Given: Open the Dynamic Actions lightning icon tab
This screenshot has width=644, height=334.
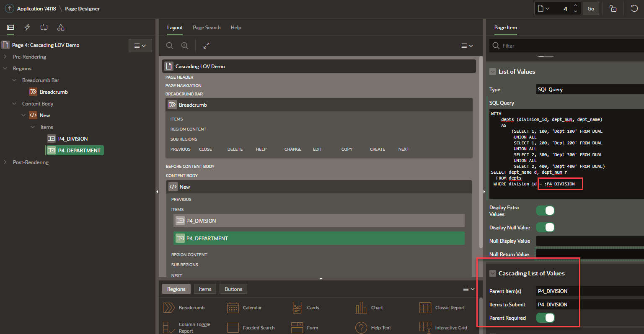Looking at the screenshot, I should [x=27, y=27].
